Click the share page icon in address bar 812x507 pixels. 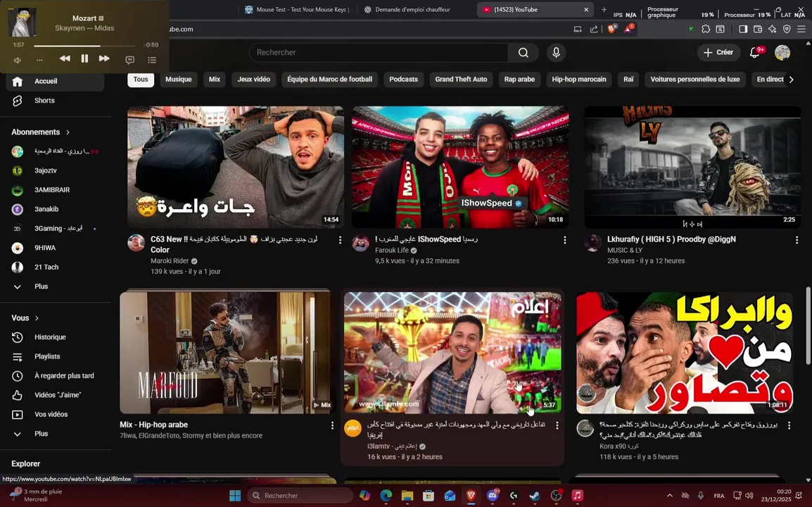point(593,29)
